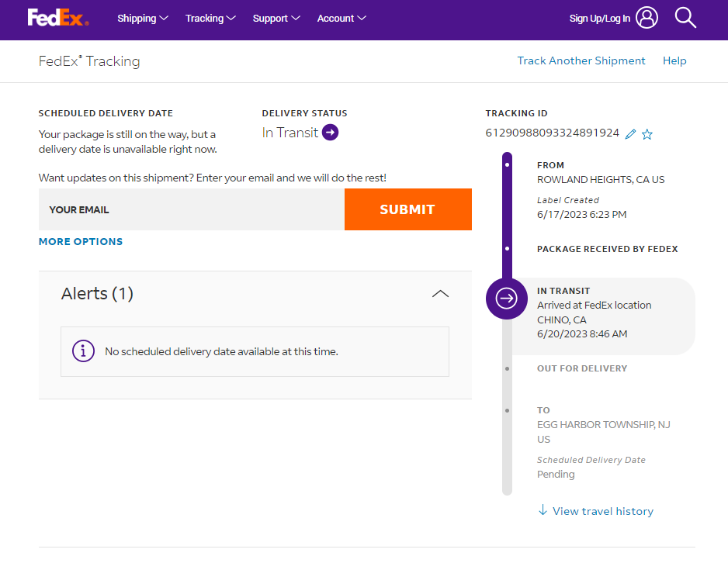The height and width of the screenshot is (570, 728).
Task: Click Track Another Shipment link
Action: click(x=581, y=60)
